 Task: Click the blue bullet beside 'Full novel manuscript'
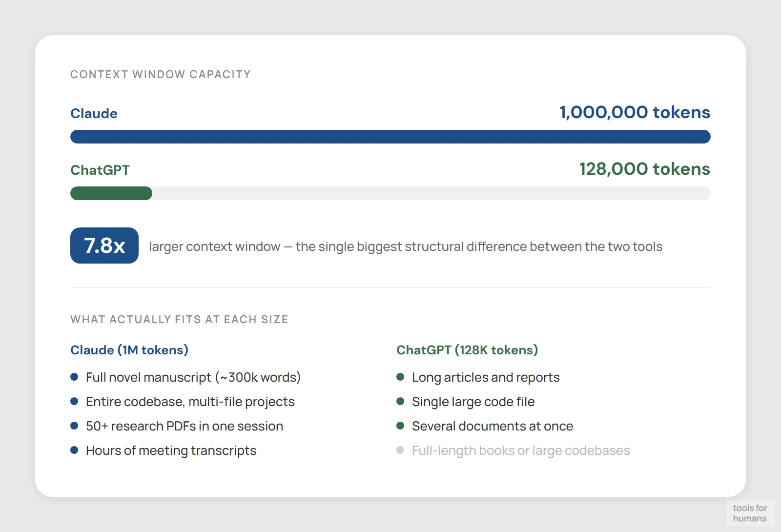click(x=74, y=376)
